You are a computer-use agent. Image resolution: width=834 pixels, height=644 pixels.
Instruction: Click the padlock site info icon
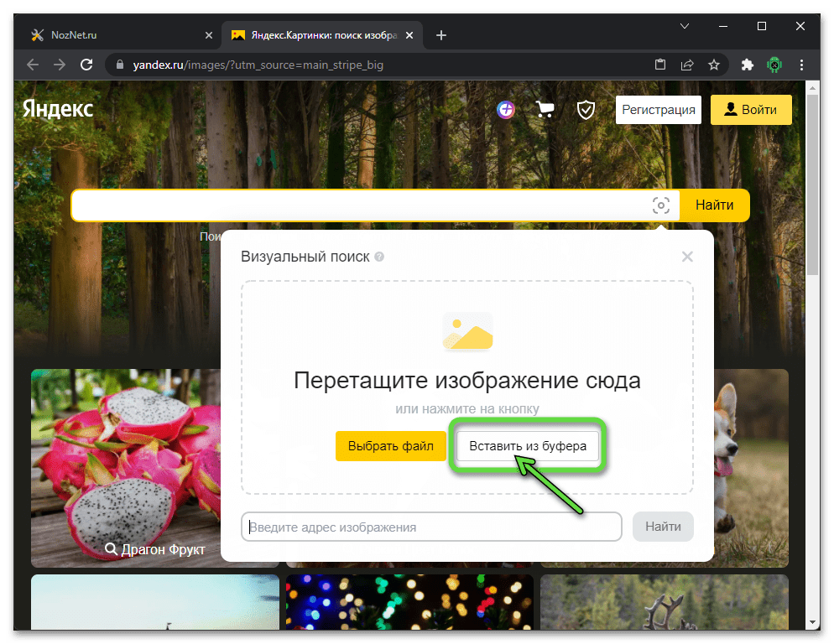click(120, 65)
